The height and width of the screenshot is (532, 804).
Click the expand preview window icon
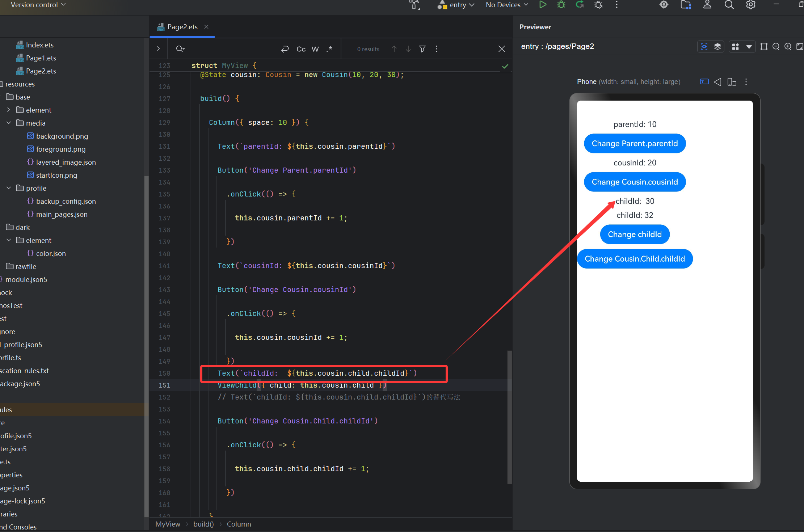[800, 47]
